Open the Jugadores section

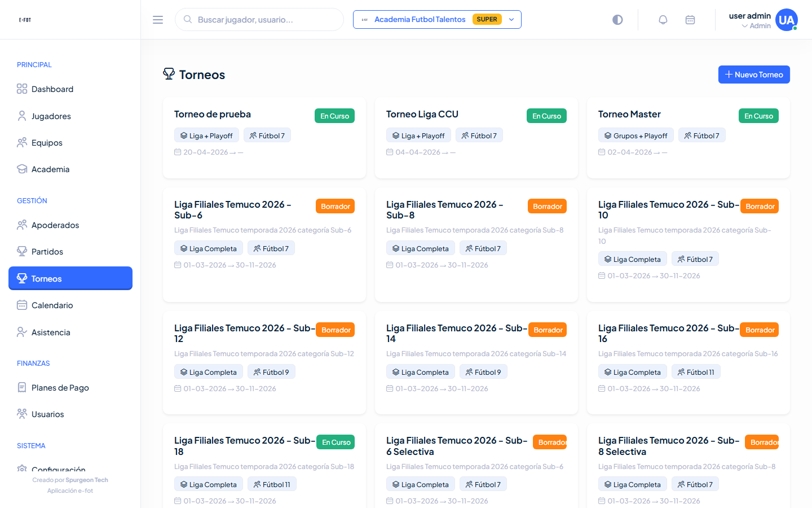51,116
